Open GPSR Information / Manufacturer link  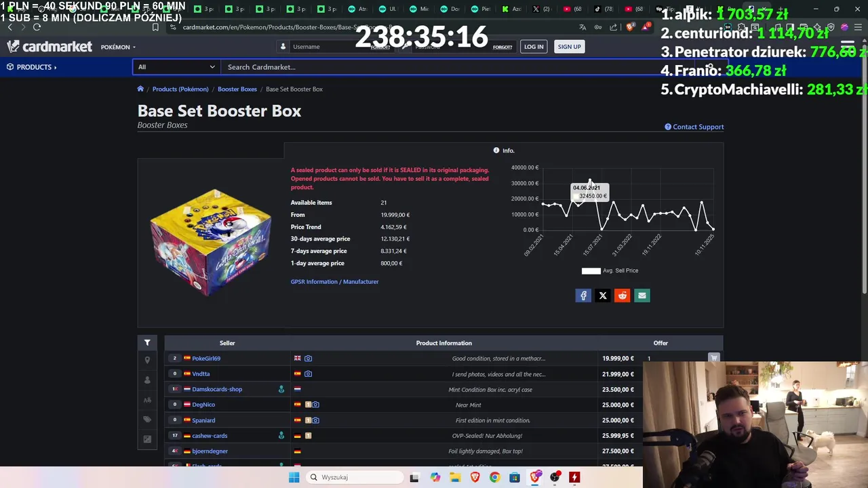click(334, 282)
